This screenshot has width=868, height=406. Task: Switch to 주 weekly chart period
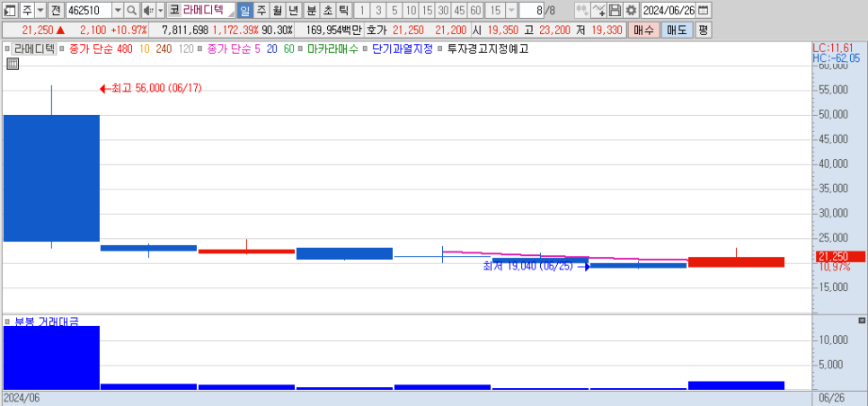click(261, 11)
